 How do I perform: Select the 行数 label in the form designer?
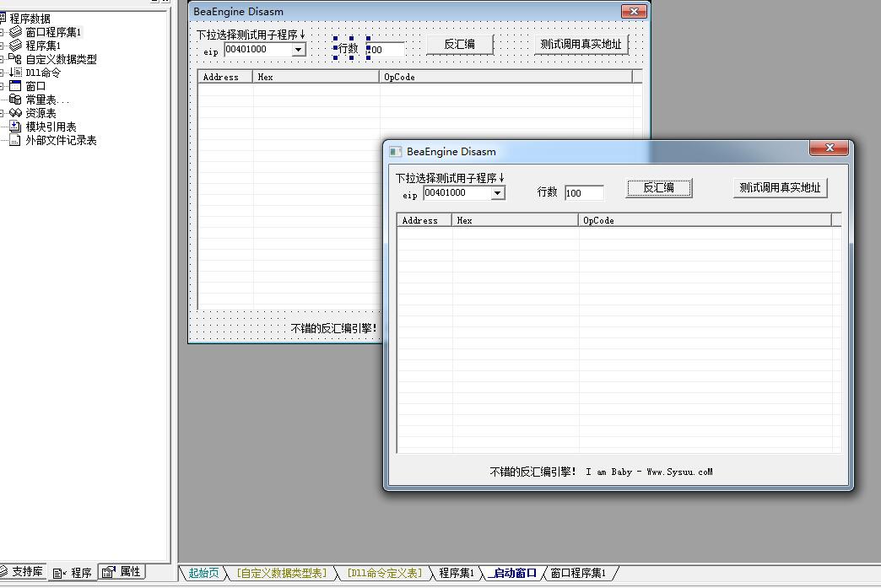tap(349, 49)
